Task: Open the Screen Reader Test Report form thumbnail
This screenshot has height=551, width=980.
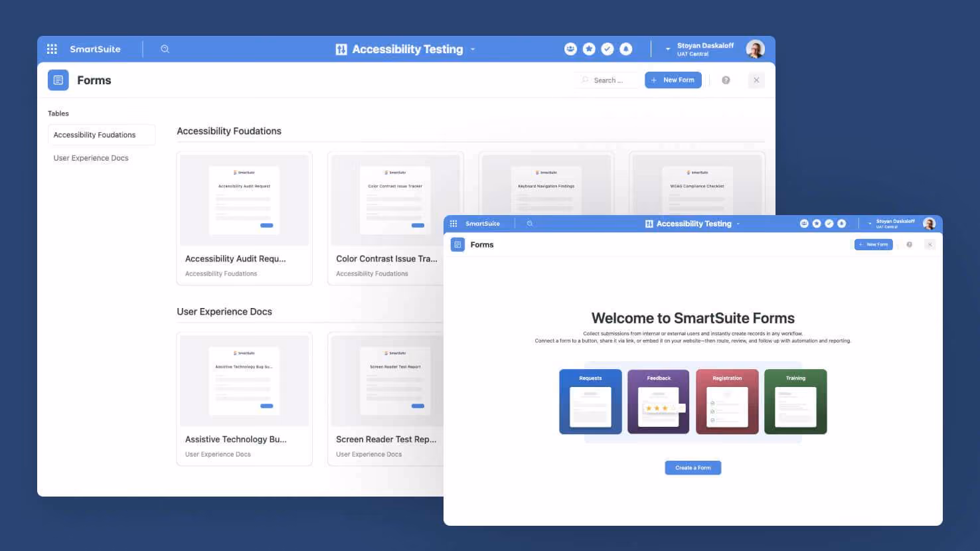Action: coord(387,381)
